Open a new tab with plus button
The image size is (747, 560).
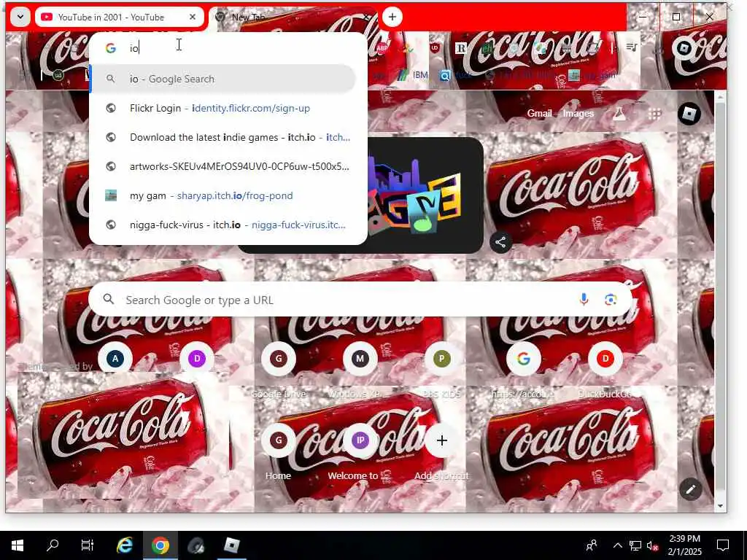pyautogui.click(x=392, y=17)
